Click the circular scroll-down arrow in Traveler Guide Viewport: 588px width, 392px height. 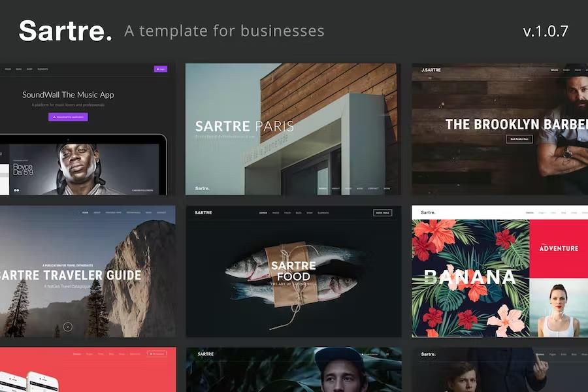click(x=67, y=327)
